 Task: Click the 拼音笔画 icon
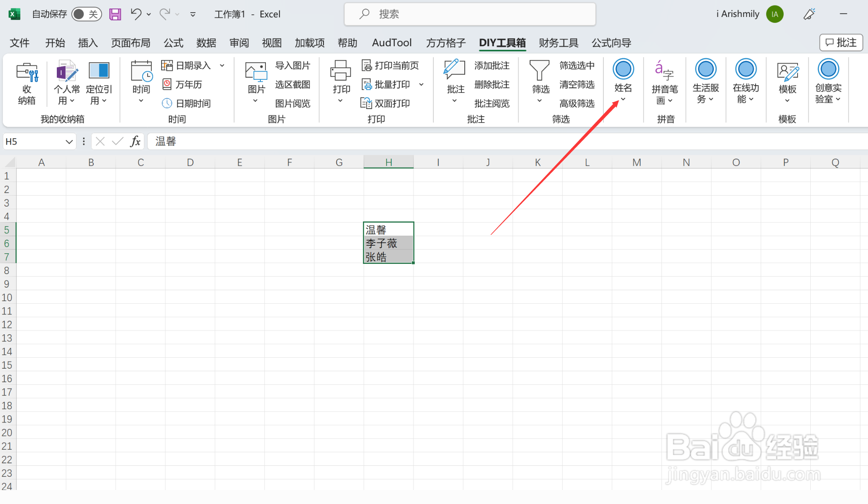click(x=664, y=70)
